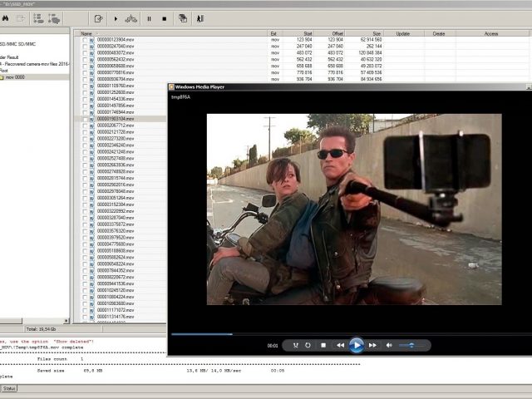Turn on shuffle in Media Player
532x399 pixels.
(x=296, y=346)
